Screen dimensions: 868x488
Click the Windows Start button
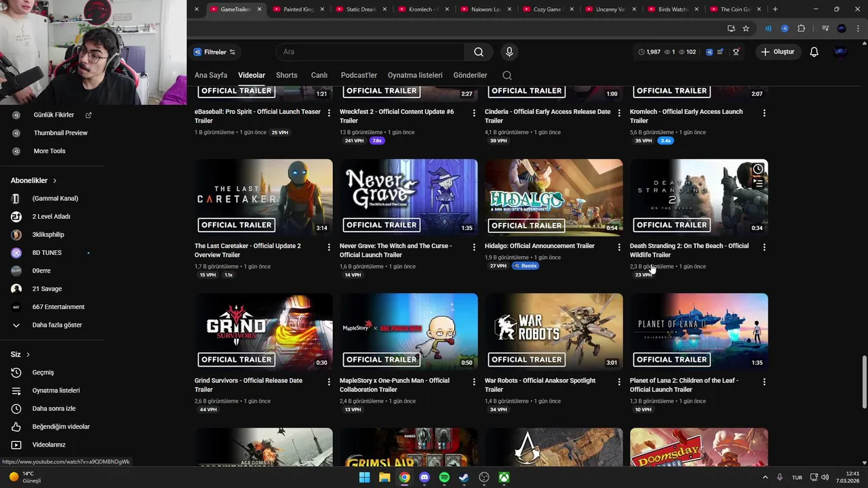pyautogui.click(x=364, y=477)
